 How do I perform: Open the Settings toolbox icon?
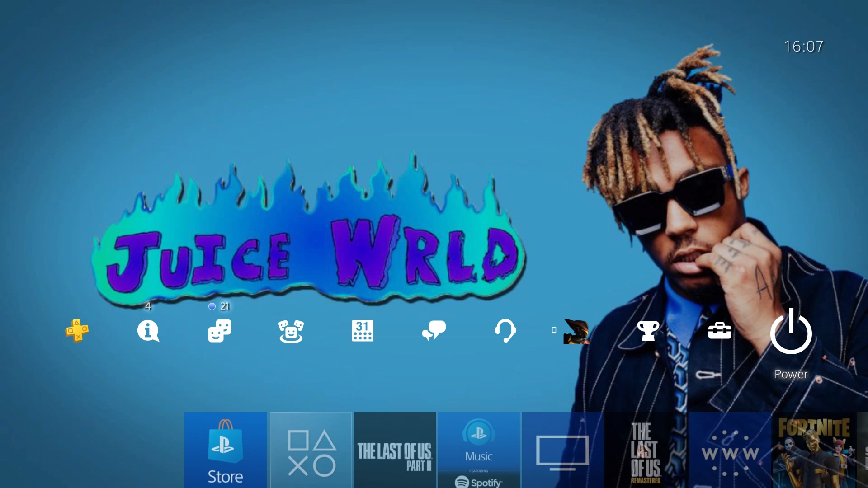point(720,331)
